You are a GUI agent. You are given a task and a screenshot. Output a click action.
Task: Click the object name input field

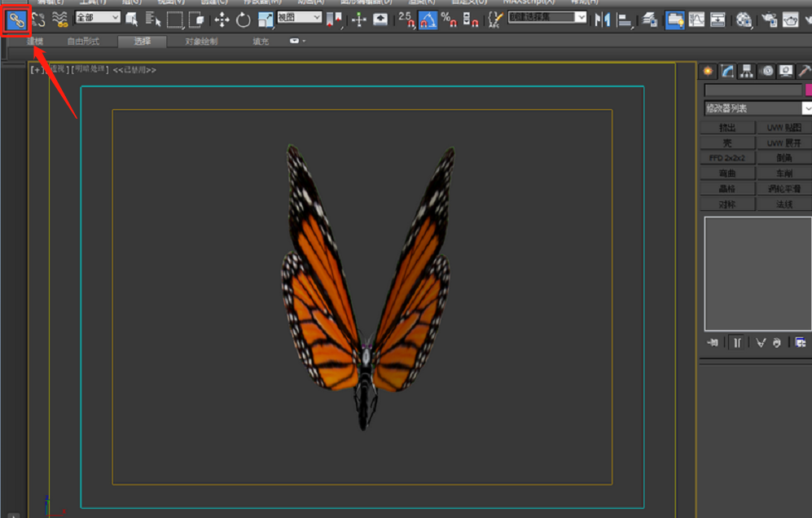coord(753,90)
